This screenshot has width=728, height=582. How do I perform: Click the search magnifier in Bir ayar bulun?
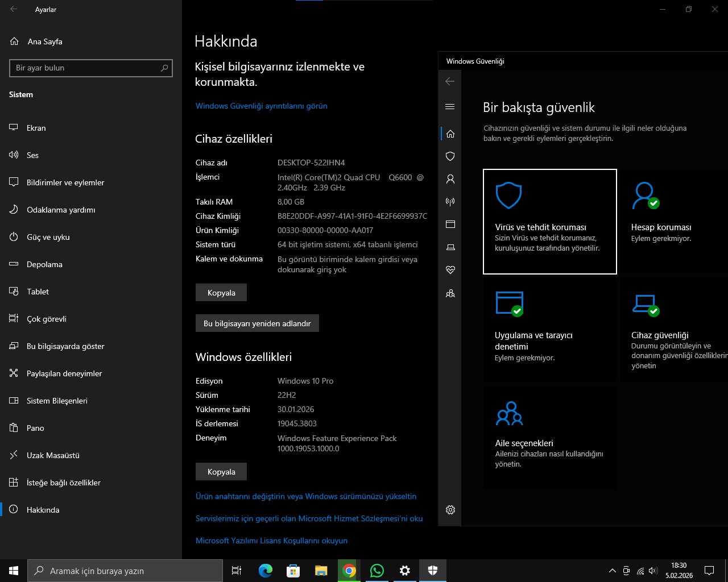[164, 68]
